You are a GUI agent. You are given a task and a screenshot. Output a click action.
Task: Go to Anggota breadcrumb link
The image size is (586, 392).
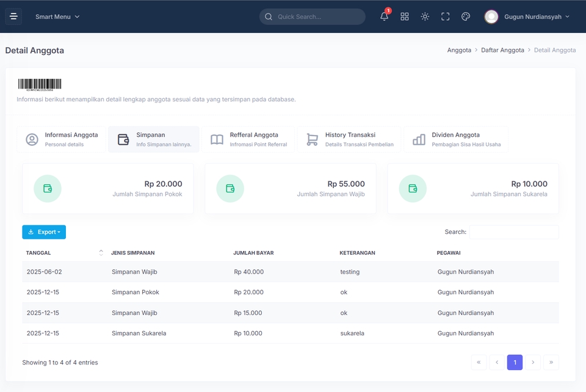459,50
